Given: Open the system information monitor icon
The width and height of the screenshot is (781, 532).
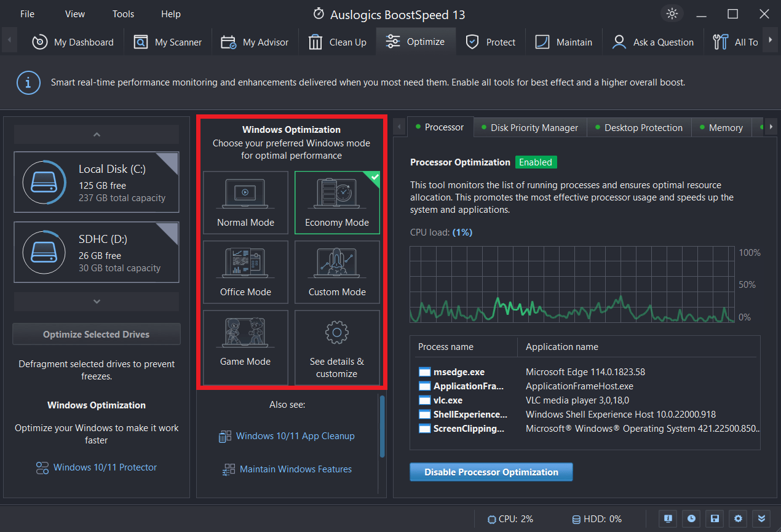Looking at the screenshot, I should pos(668,518).
